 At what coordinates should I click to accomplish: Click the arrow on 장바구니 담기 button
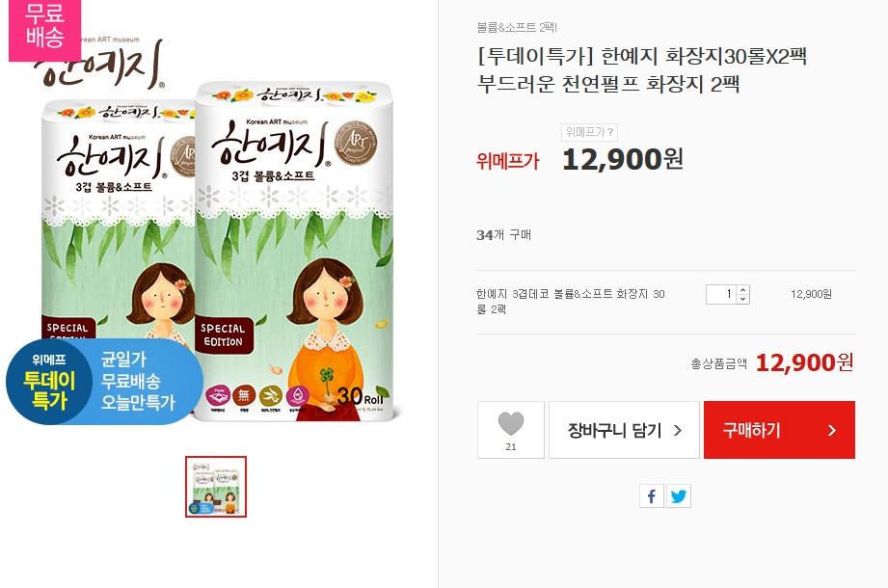click(677, 431)
